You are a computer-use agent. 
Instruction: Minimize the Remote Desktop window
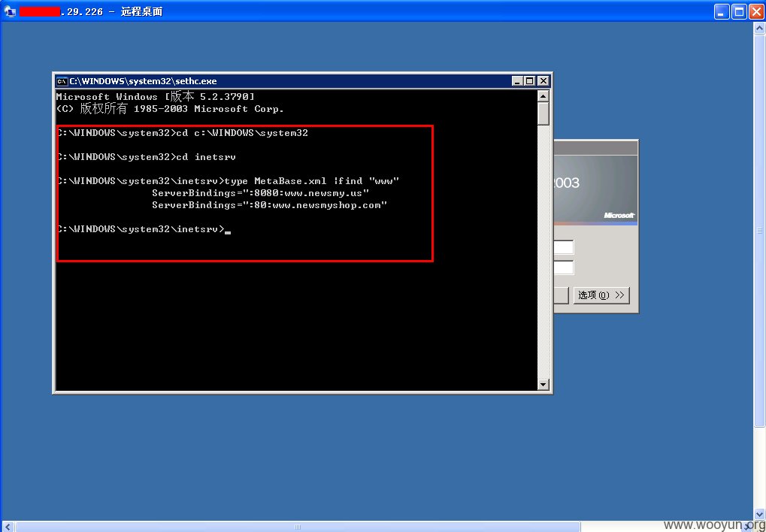point(722,12)
